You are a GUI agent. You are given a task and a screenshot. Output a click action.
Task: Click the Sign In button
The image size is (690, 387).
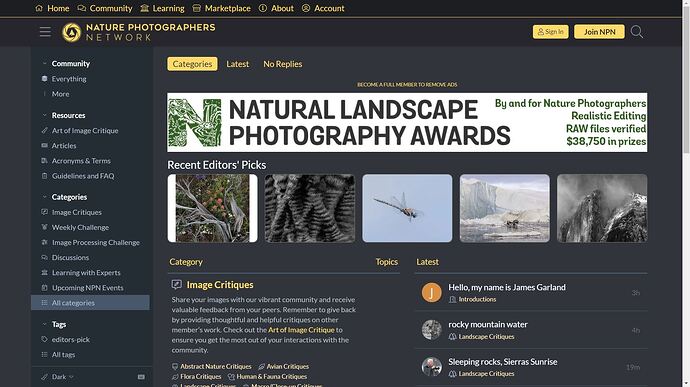[551, 32]
